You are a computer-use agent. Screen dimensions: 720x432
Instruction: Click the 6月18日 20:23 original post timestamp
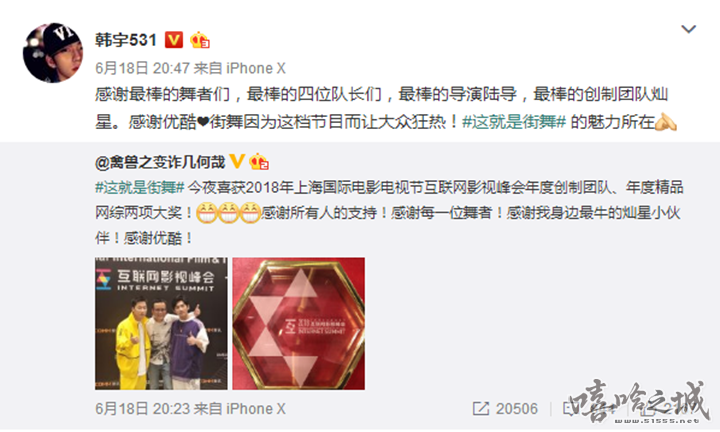click(x=142, y=409)
